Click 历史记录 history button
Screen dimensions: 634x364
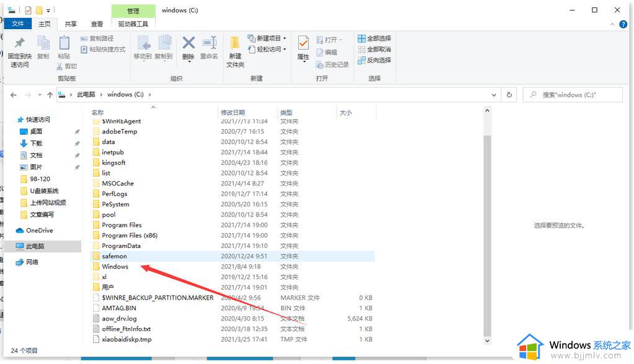click(x=333, y=64)
